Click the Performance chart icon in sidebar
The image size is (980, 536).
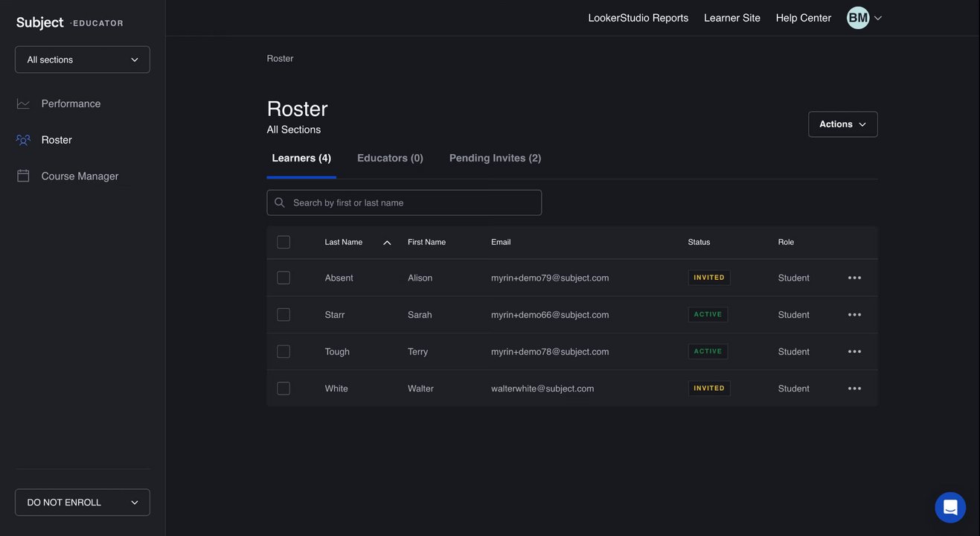[23, 103]
